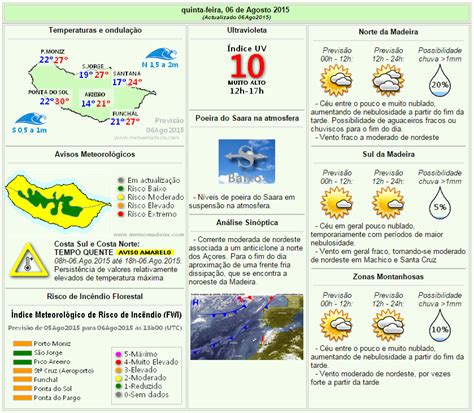Click the Porto Moniz orange fire risk bar
Screen dimensions: 474x413
[22, 344]
